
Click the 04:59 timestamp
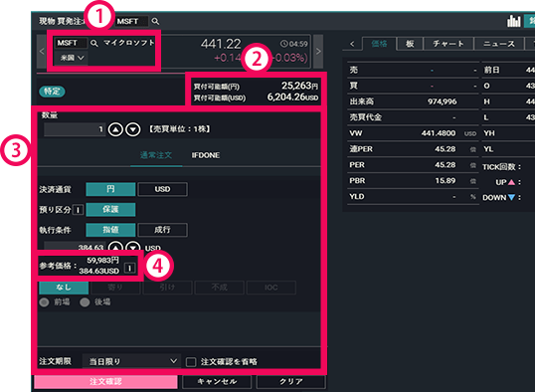point(293,44)
